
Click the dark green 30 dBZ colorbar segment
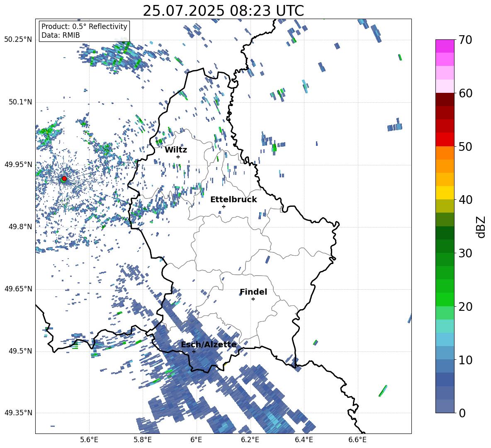[445, 246]
